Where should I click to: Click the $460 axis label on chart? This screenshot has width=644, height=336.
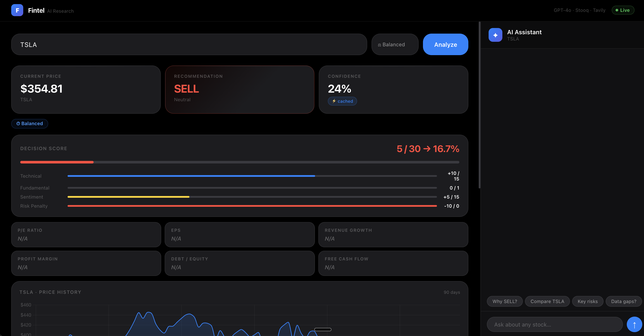pyautogui.click(x=26, y=305)
